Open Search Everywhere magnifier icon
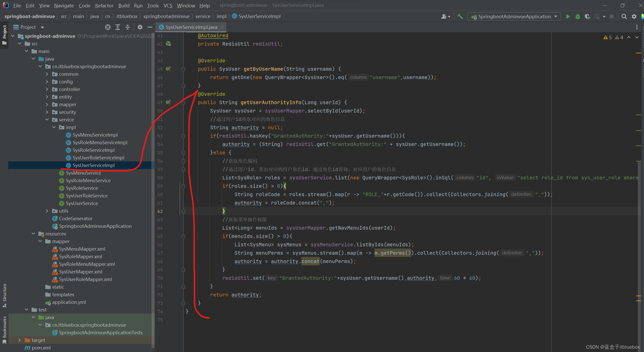This screenshot has height=352, width=644. [624, 16]
